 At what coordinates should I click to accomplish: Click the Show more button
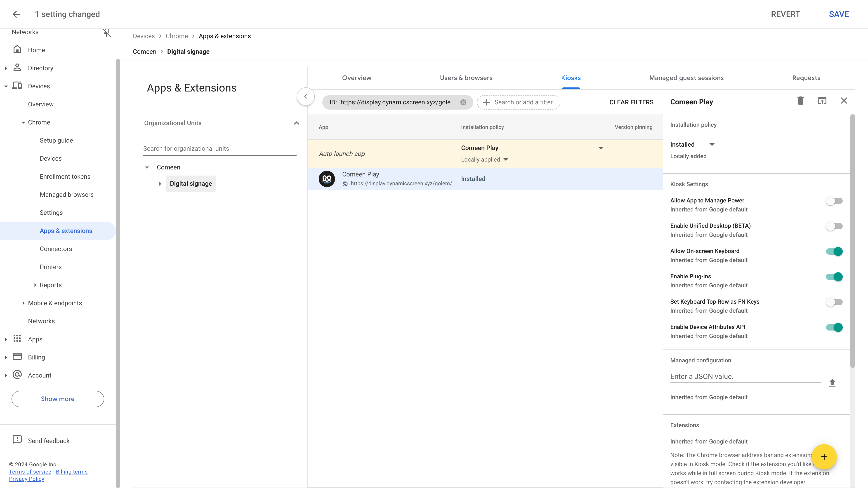tap(58, 399)
